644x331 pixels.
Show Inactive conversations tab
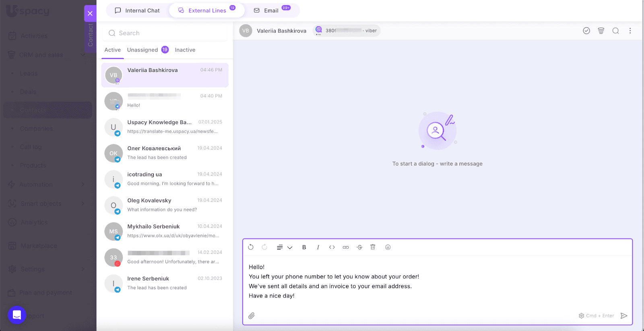tap(185, 50)
